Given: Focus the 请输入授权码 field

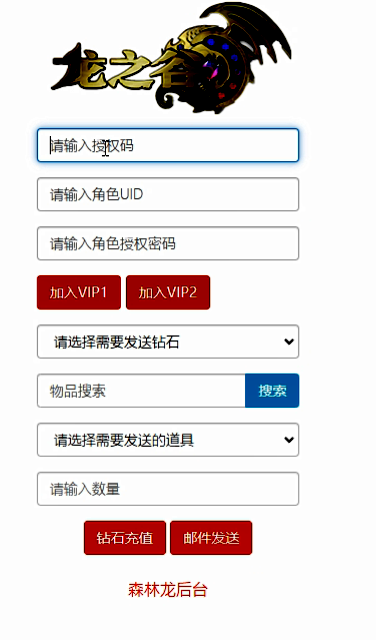Looking at the screenshot, I should pos(168,145).
